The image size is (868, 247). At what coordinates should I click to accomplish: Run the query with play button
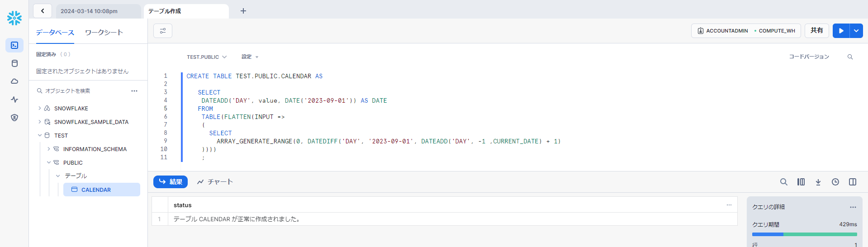(841, 31)
